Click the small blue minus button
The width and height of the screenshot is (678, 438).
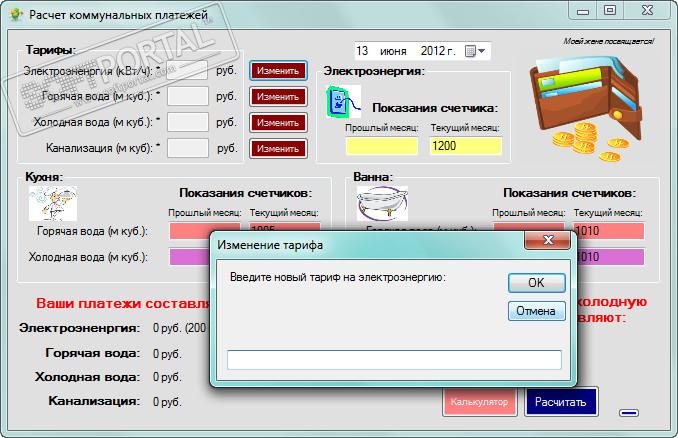pyautogui.click(x=629, y=413)
